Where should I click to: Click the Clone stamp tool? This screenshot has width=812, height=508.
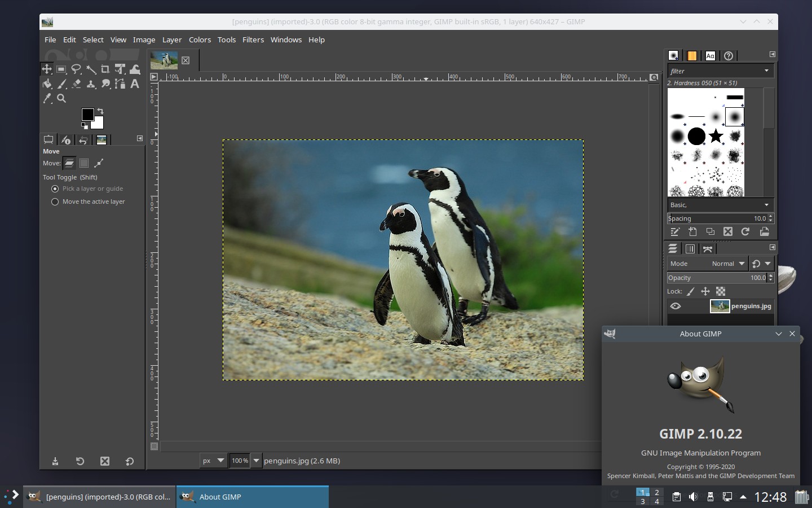(91, 84)
